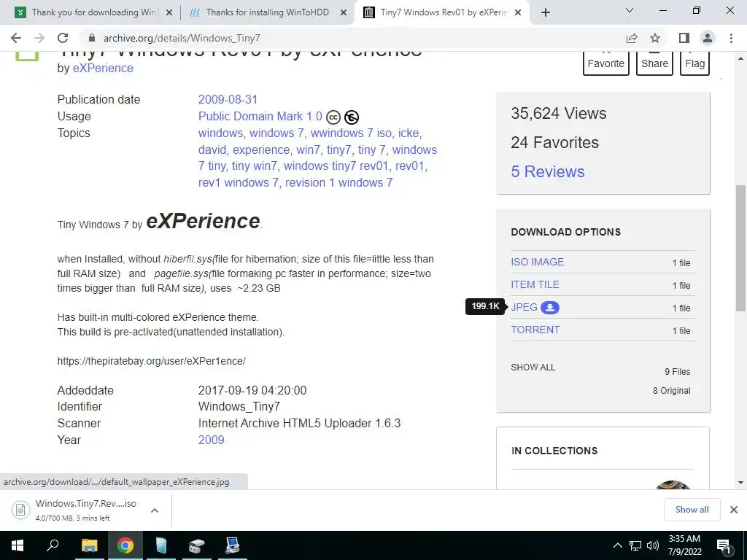Click Show all downloads
The width and height of the screenshot is (747, 560).
click(692, 510)
